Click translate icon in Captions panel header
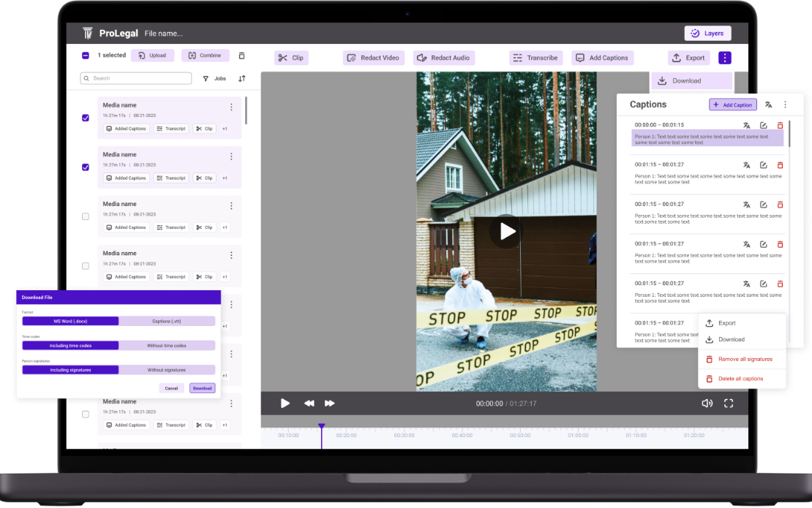This screenshot has width=812, height=508. (x=769, y=105)
